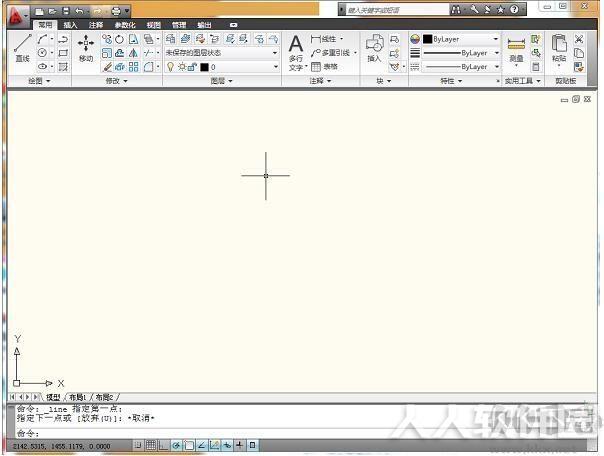The width and height of the screenshot is (604, 456).
Task: Select the Move (移动) tool
Action: coord(86,48)
